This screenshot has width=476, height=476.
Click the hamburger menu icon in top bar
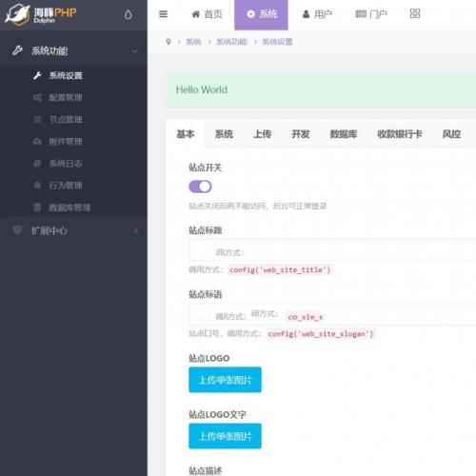[x=163, y=14]
